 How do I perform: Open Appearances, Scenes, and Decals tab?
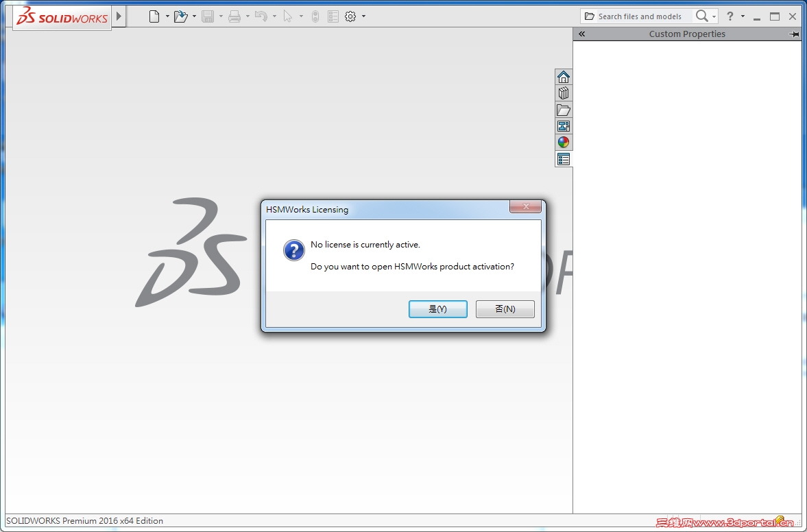point(564,142)
